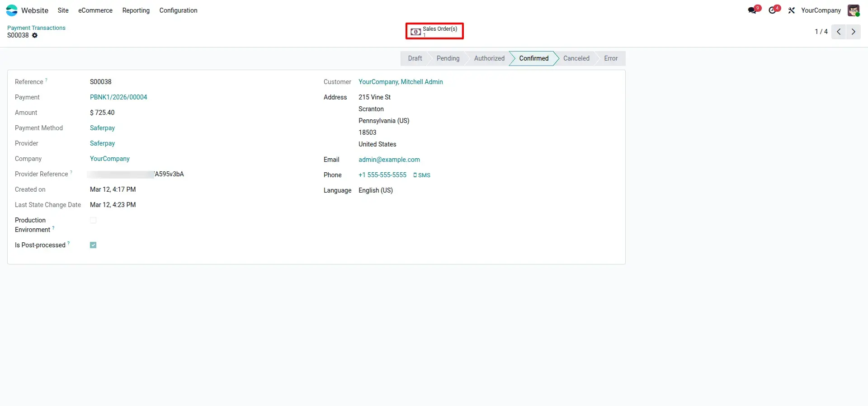Image resolution: width=868 pixels, height=406 pixels.
Task: Go to previous record arrow
Action: 839,32
